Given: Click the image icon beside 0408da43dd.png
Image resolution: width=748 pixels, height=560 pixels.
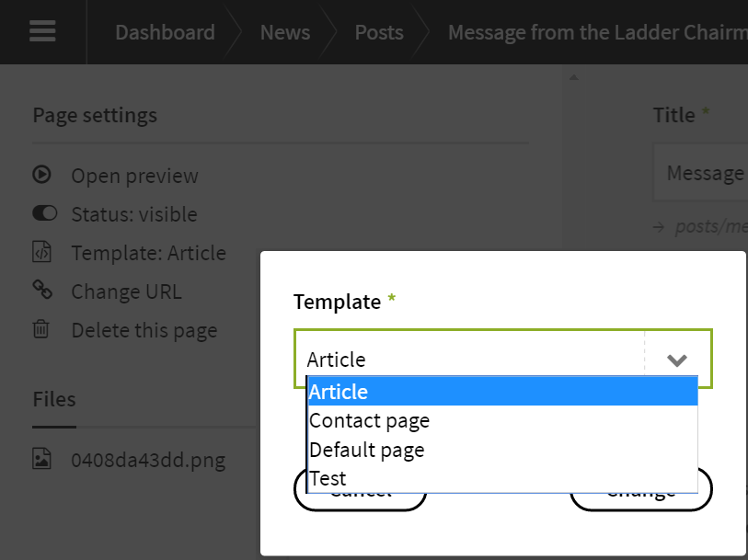Looking at the screenshot, I should tap(42, 460).
